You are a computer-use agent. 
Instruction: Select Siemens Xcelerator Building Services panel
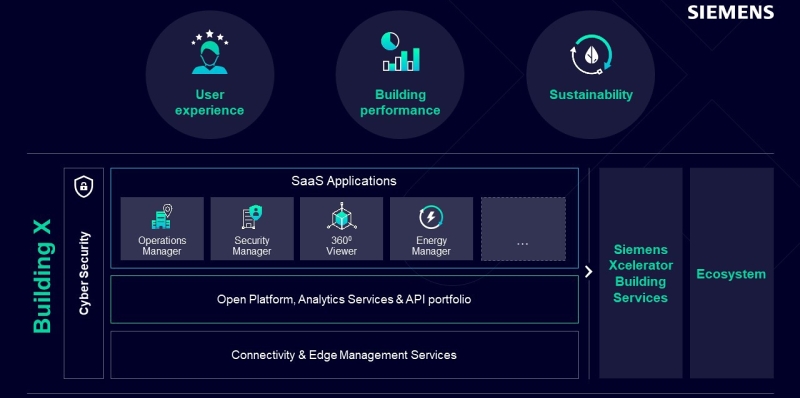click(640, 273)
